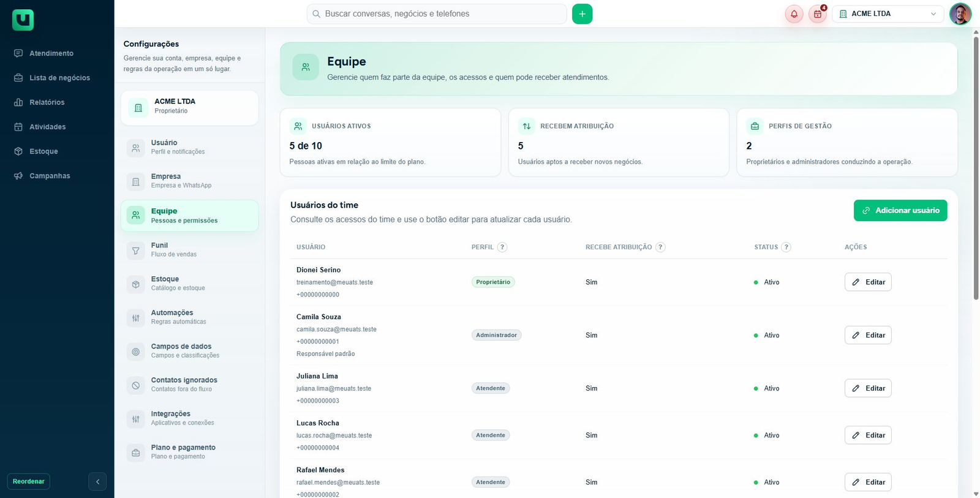
Task: Click the email camila.souza@meuats.teste
Action: 336,329
